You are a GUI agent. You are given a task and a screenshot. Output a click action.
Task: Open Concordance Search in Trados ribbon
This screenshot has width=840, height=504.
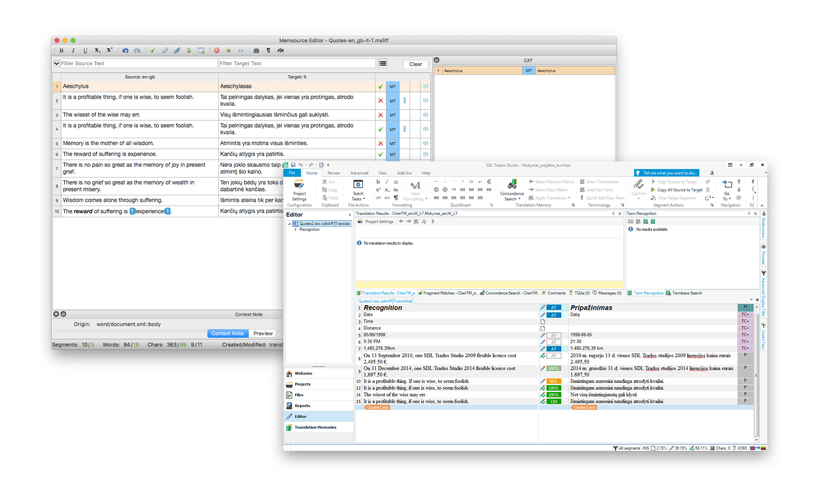pyautogui.click(x=512, y=190)
